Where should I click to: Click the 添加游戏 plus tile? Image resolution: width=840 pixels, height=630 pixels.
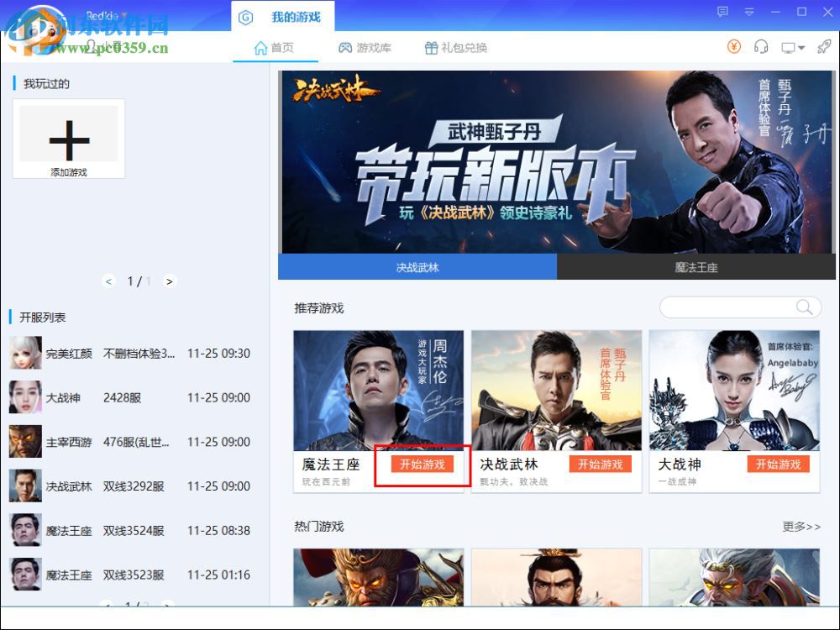69,139
